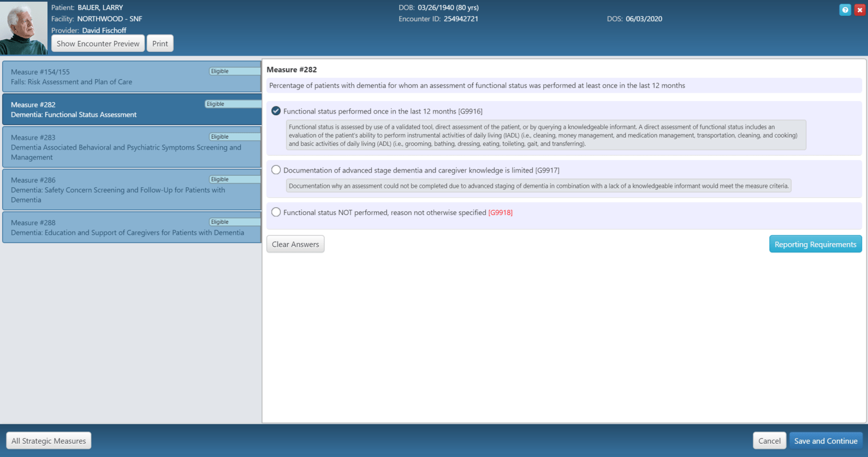Click Eligible badge on Measure #154/155
The height and width of the screenshot is (457, 868).
[235, 71]
